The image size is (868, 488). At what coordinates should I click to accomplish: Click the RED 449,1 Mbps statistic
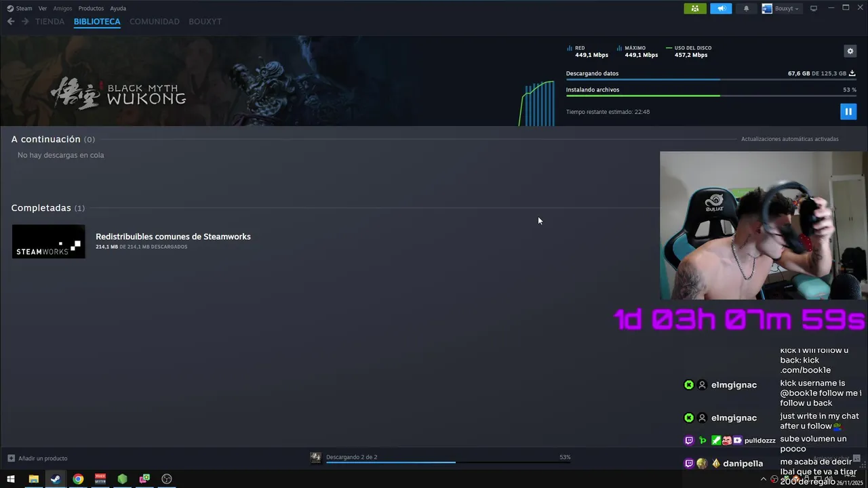(587, 52)
